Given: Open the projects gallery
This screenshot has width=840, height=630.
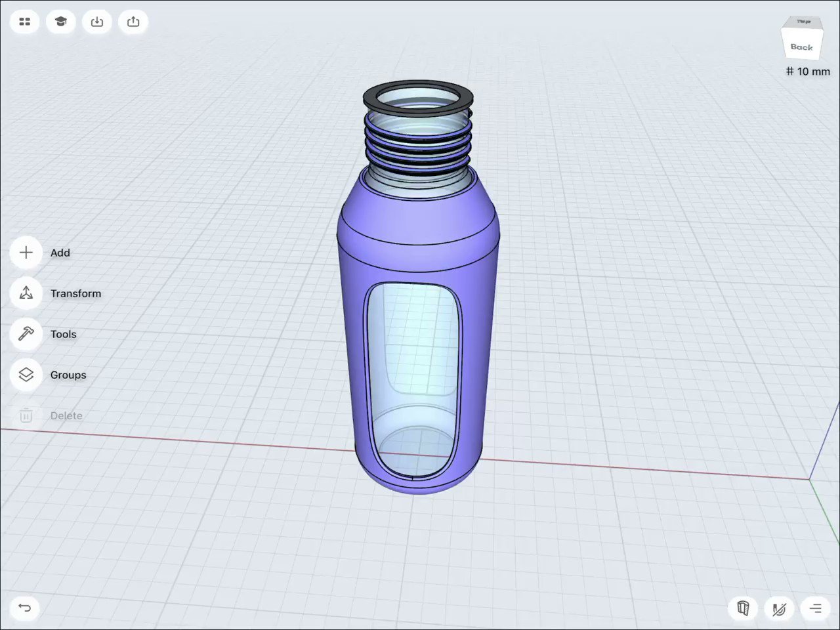Looking at the screenshot, I should [25, 22].
